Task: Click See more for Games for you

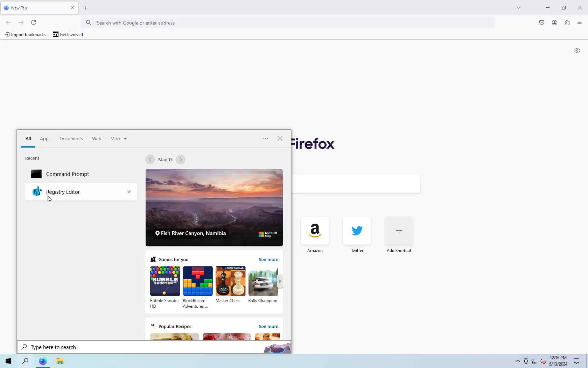Action: coord(268,260)
